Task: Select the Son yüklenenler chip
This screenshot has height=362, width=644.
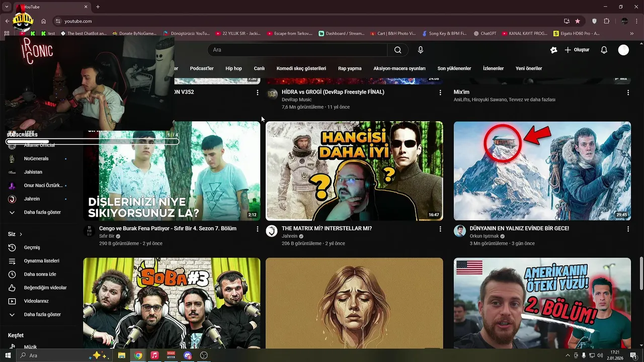Action: tap(454, 68)
